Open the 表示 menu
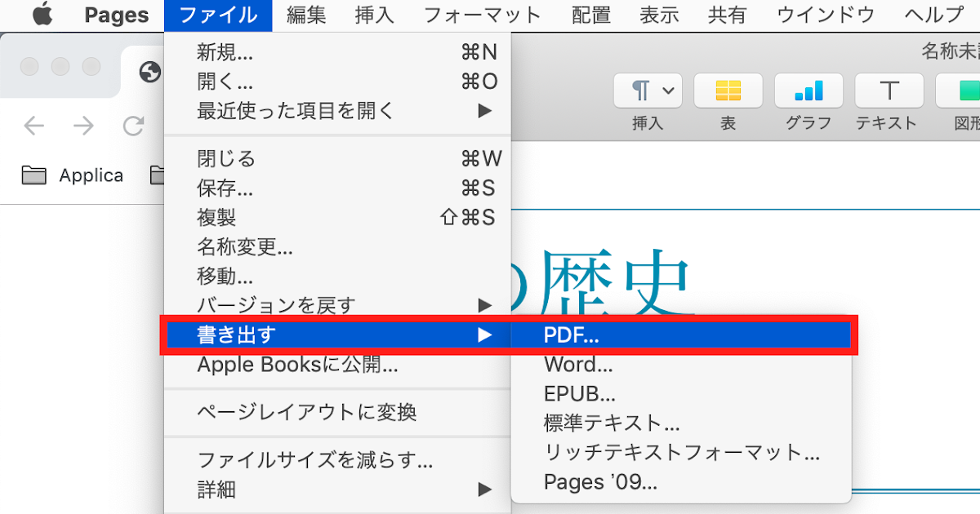Image resolution: width=980 pixels, height=514 pixels. tap(660, 15)
